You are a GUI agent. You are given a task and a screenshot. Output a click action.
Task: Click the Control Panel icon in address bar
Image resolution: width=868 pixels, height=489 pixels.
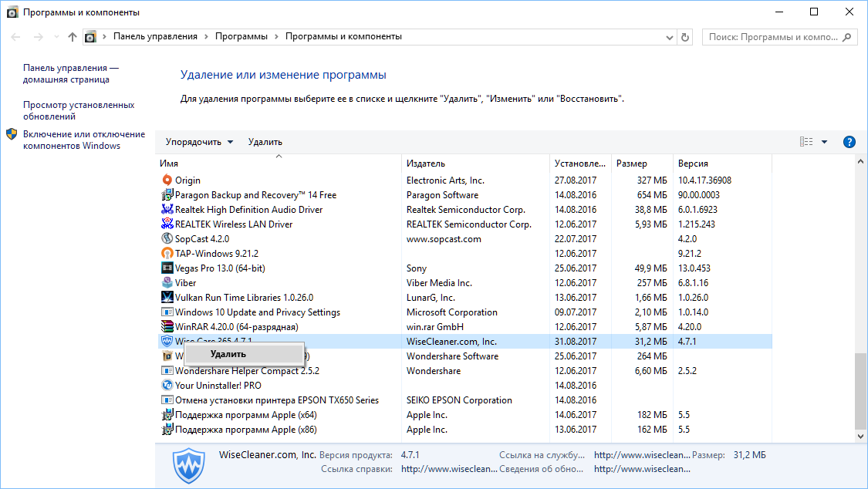click(x=90, y=37)
